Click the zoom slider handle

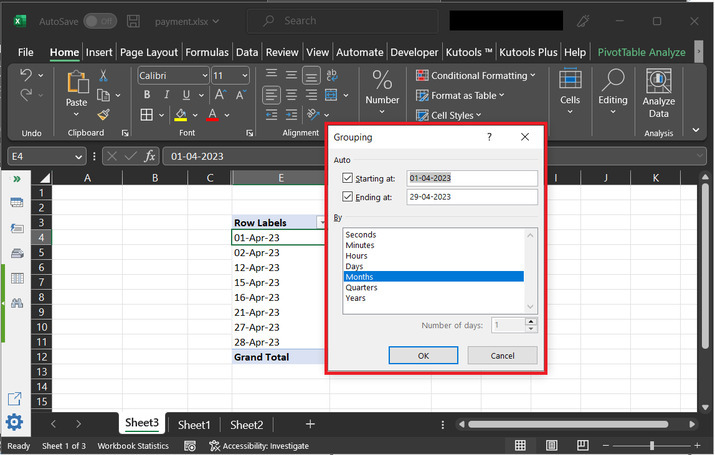click(652, 445)
